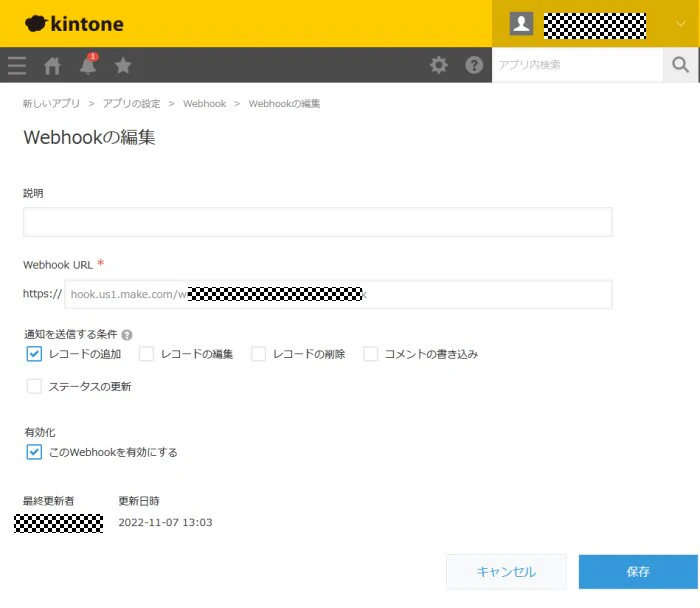Image resolution: width=700 pixels, height=608 pixels.
Task: Go to アプリの設定 breadcrumb
Action: (131, 104)
